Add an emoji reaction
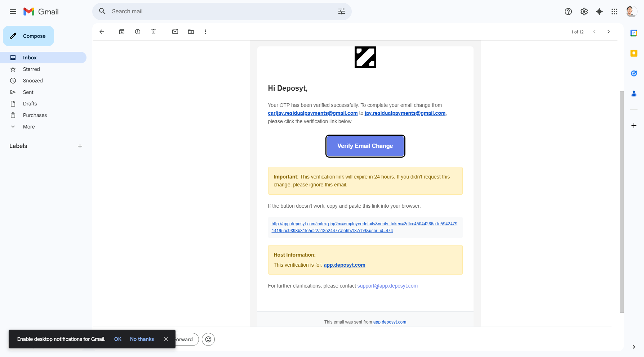The width and height of the screenshot is (644, 357). tap(208, 339)
